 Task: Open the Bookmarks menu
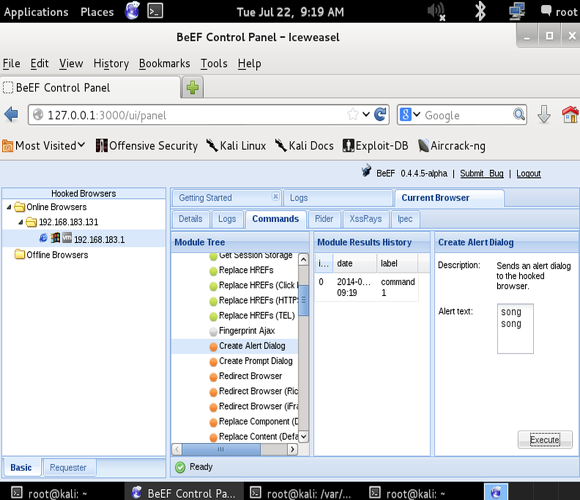pos(165,64)
